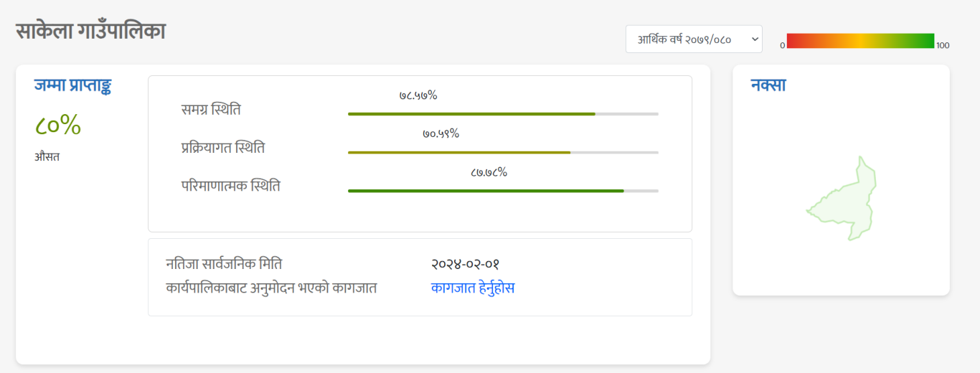Click the प्रक्रियागत स्थिति label
Screen dimensions: 980x373
click(223, 148)
